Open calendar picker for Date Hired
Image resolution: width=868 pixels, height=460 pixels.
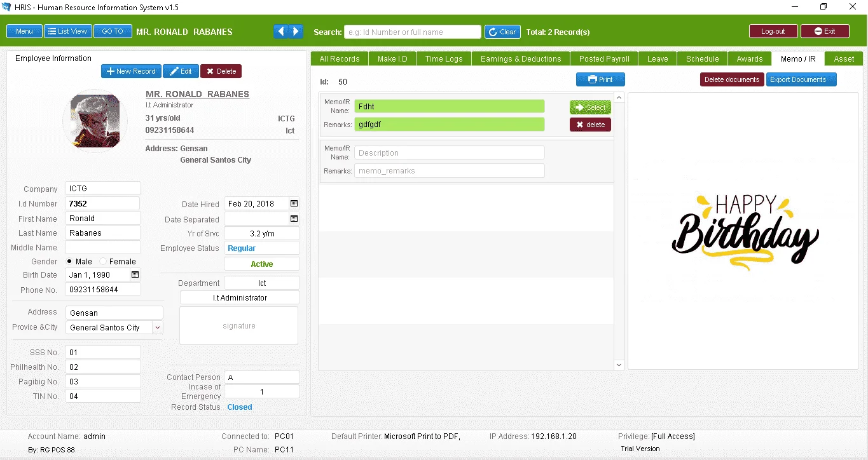pos(294,204)
